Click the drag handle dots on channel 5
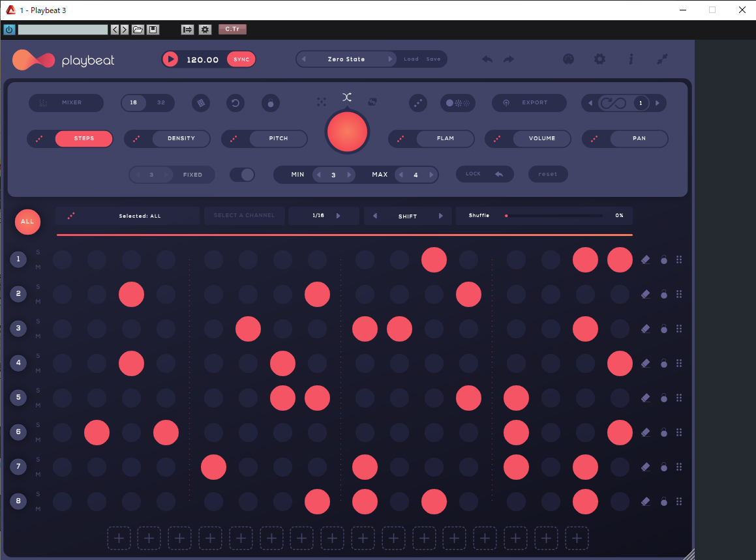 point(679,398)
